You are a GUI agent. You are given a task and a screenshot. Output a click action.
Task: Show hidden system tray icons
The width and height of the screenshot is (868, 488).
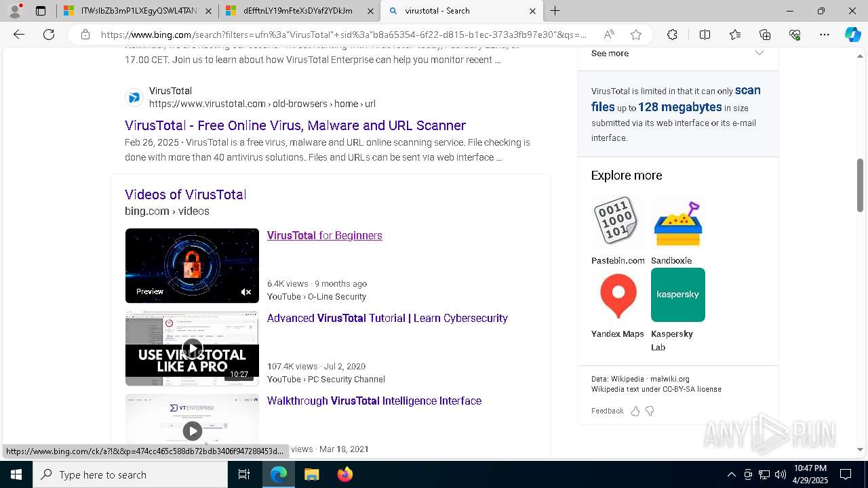pyautogui.click(x=731, y=474)
